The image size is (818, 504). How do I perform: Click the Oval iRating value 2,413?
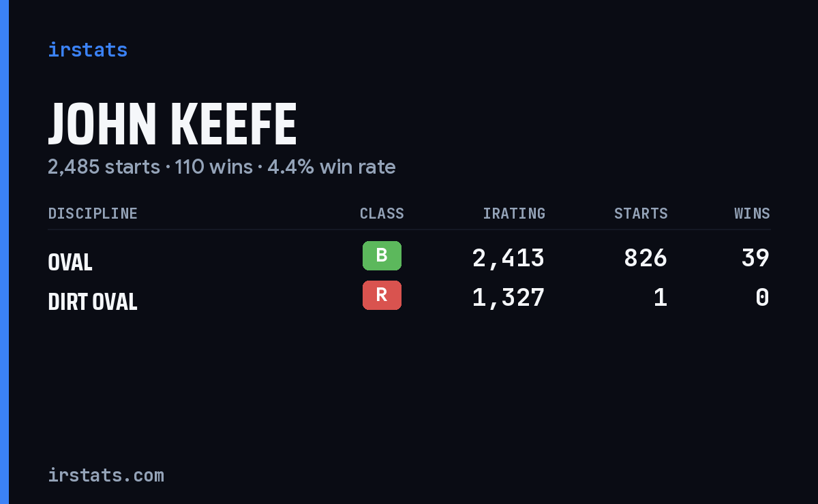[x=509, y=258]
